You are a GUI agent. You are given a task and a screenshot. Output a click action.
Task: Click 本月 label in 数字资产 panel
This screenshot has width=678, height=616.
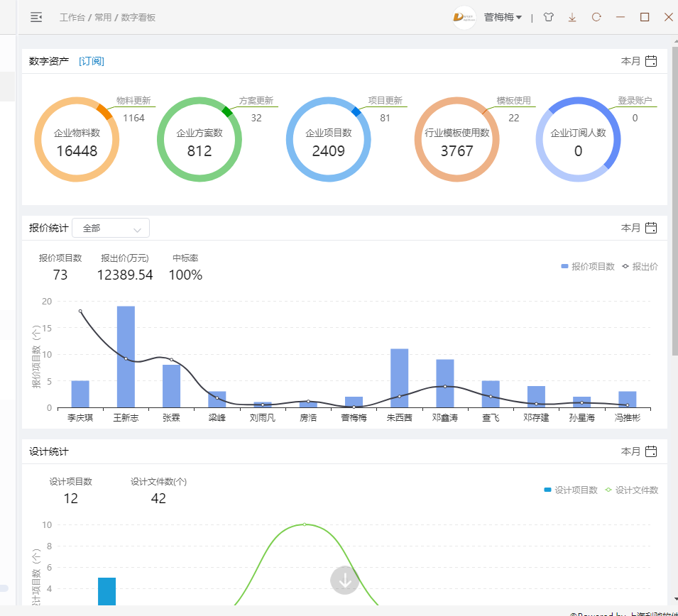pyautogui.click(x=630, y=61)
